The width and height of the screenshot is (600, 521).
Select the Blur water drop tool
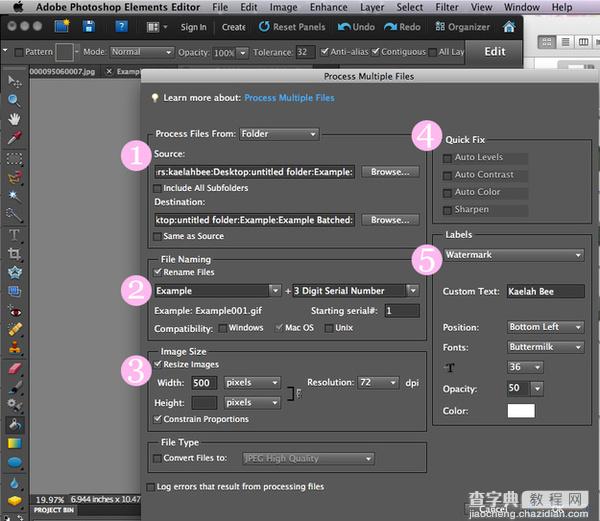point(15,484)
